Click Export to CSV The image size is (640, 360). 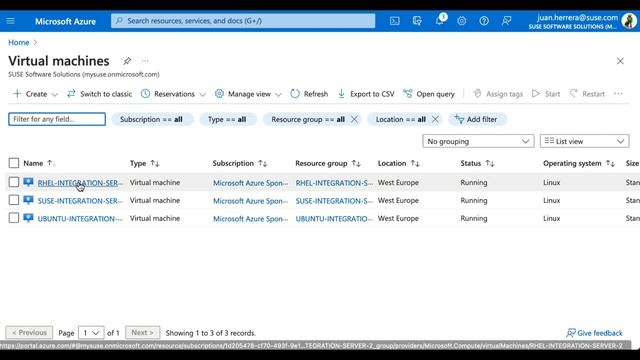point(366,94)
